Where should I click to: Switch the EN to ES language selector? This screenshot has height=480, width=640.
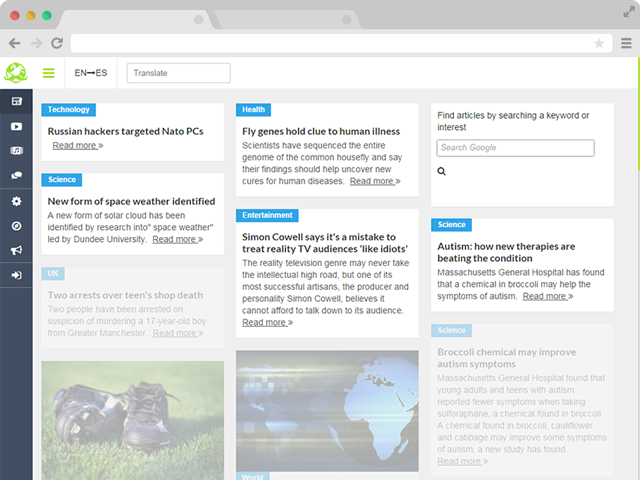coord(90,73)
